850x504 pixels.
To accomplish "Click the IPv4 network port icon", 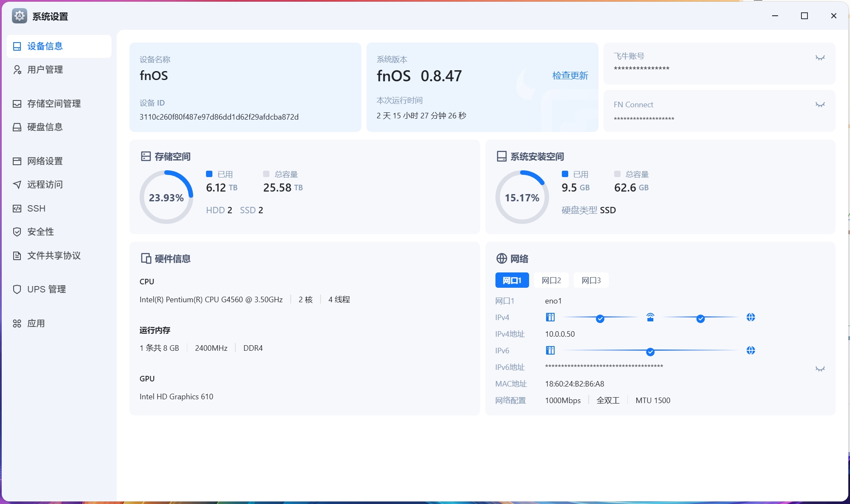I will (550, 317).
